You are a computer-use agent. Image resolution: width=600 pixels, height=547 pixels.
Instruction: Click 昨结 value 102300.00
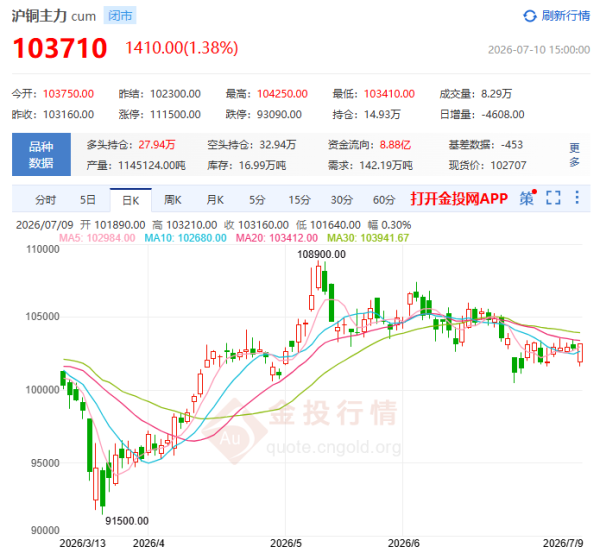point(175,94)
